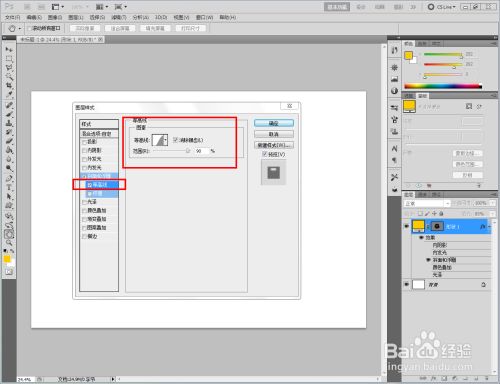Viewport: 500px width, 384px height.
Task: Select the Clone Stamp tool
Action: click(x=9, y=123)
